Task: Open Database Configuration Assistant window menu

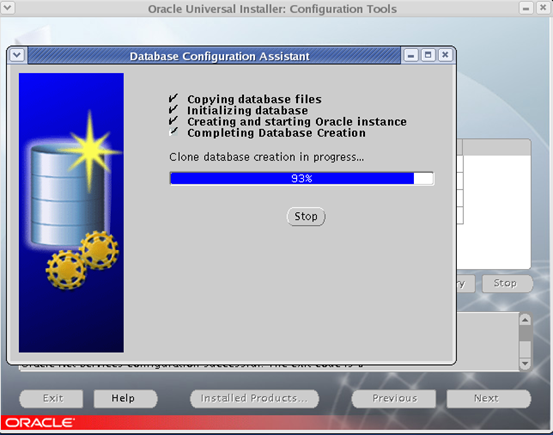Action: coord(17,55)
